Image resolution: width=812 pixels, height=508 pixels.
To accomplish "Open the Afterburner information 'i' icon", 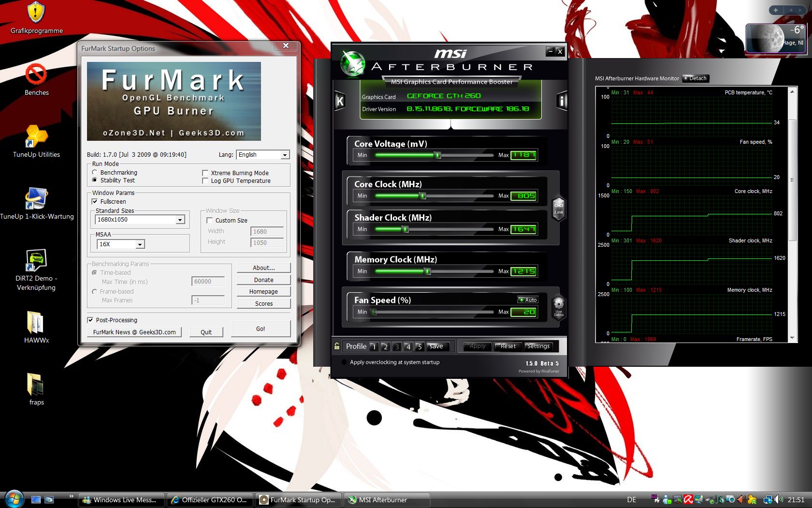I will [x=562, y=101].
